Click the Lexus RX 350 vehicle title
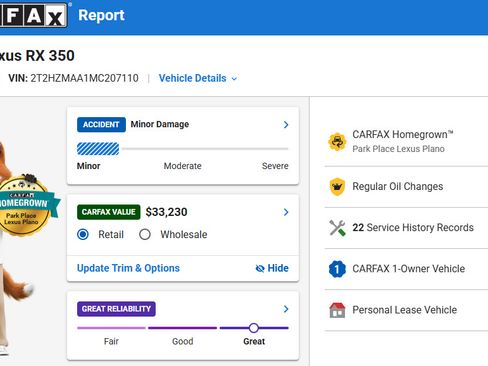Image resolution: width=488 pixels, height=366 pixels. coord(37,56)
